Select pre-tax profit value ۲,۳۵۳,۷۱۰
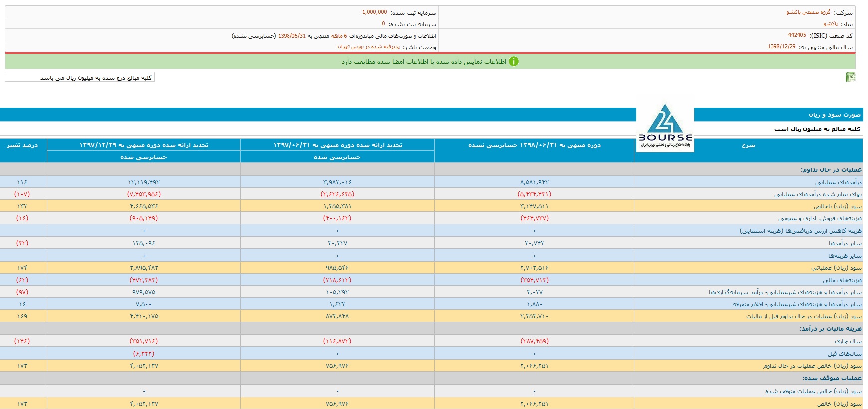868x409 pixels. 534,316
